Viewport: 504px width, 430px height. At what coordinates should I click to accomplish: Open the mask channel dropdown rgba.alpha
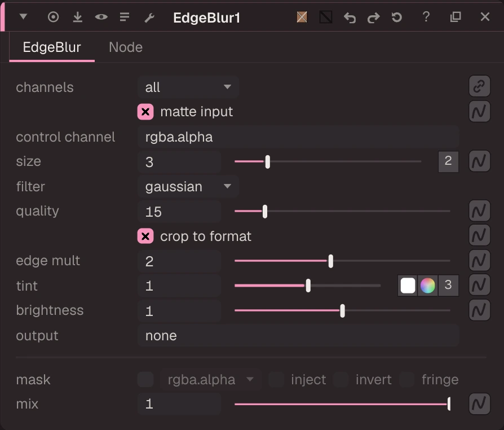210,379
